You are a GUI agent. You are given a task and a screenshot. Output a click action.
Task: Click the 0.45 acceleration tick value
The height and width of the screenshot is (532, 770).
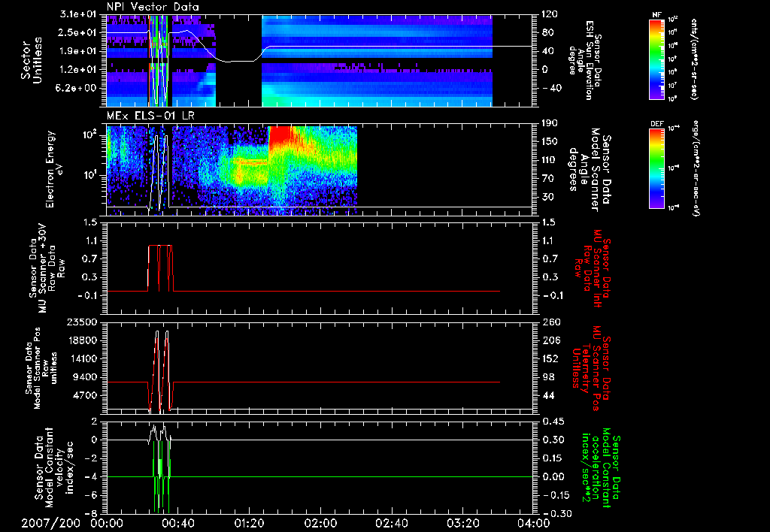click(553, 422)
